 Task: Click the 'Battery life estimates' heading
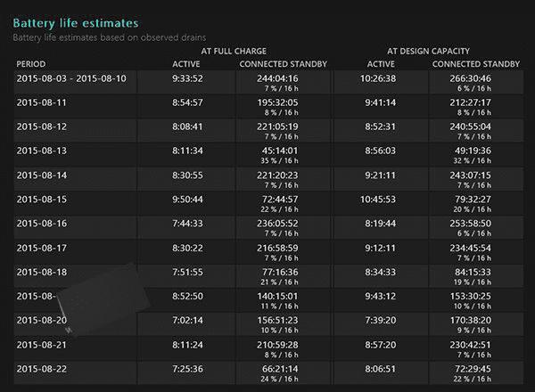(76, 22)
